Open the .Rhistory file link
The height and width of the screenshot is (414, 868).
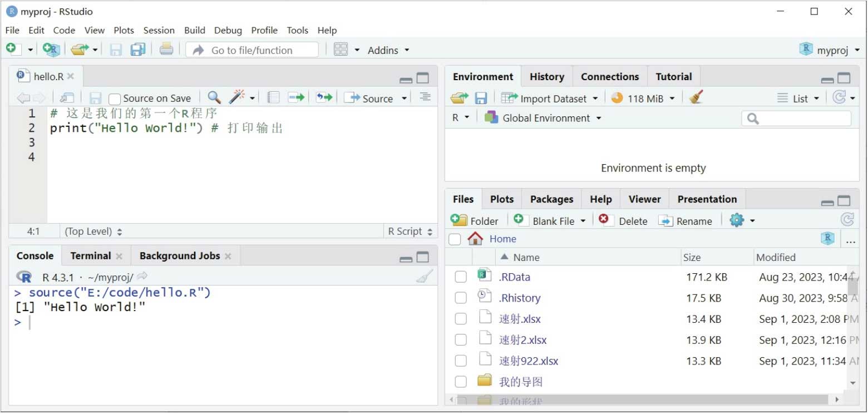click(x=519, y=298)
